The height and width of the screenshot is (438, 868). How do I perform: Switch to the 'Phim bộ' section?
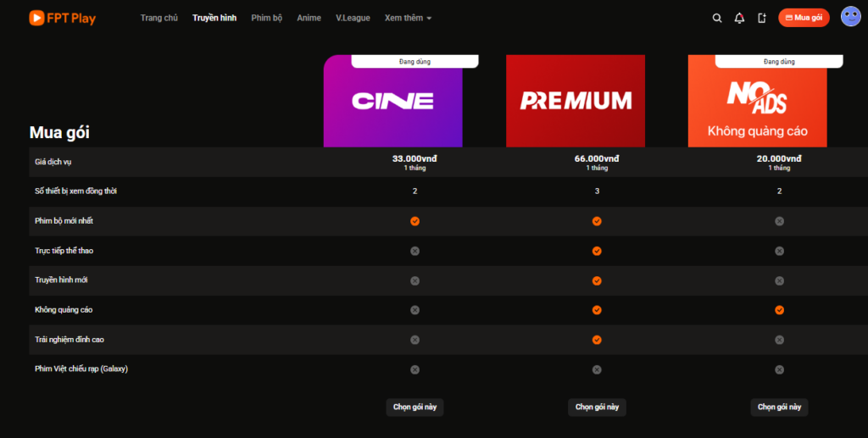point(266,18)
